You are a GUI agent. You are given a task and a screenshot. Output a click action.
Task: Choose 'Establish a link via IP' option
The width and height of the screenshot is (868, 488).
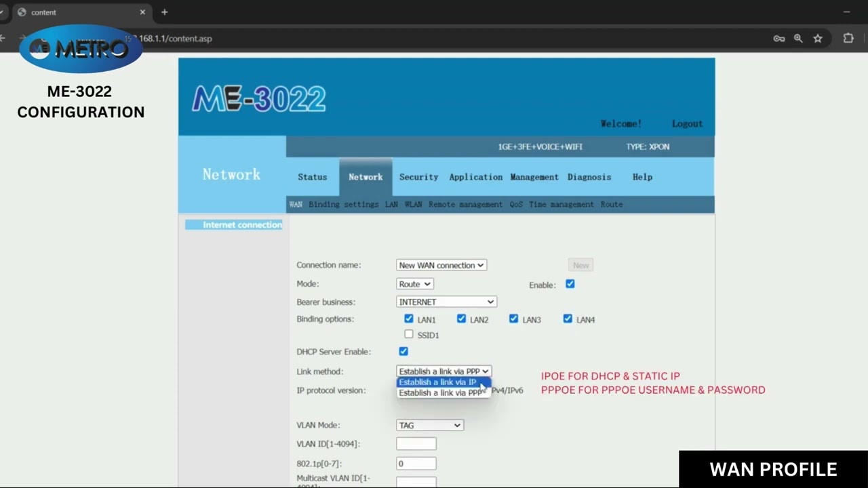(x=443, y=382)
